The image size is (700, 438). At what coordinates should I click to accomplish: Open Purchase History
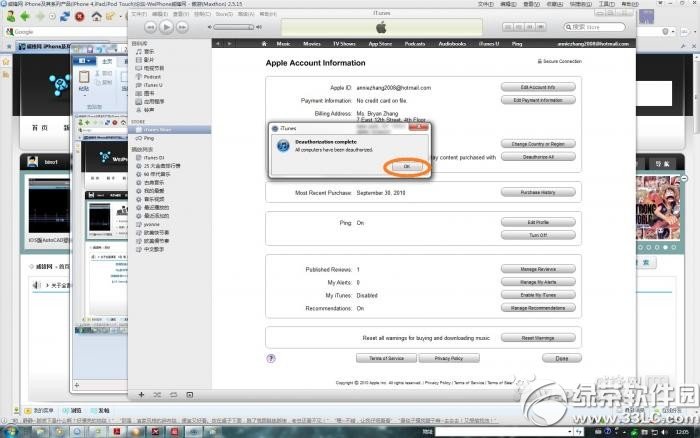(538, 192)
